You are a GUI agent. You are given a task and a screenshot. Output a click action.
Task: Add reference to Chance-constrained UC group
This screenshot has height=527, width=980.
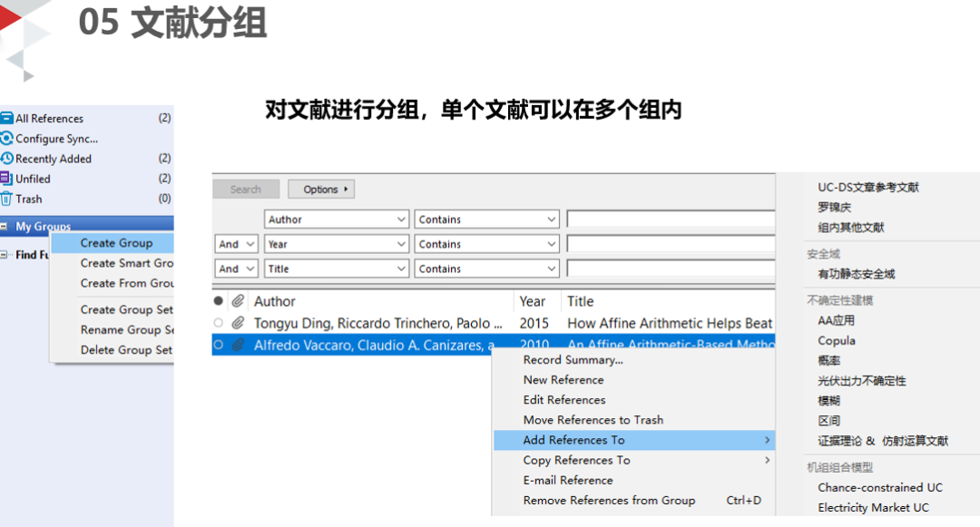(x=880, y=487)
